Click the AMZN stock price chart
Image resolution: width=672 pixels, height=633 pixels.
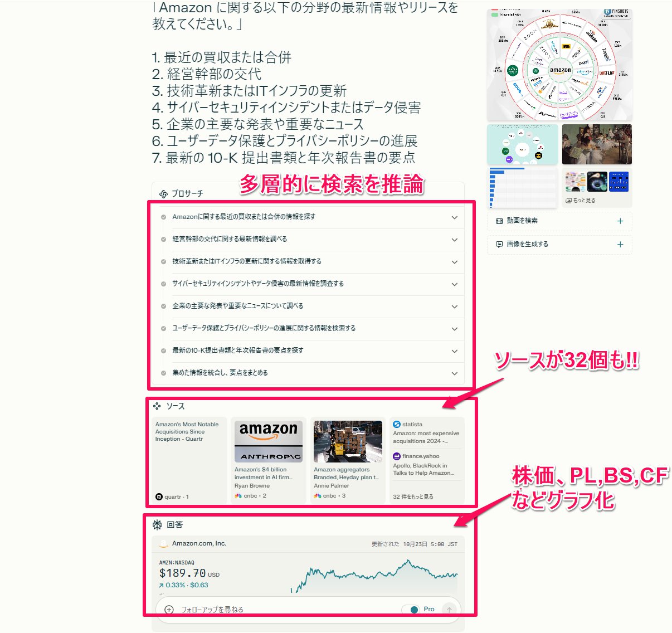click(373, 576)
